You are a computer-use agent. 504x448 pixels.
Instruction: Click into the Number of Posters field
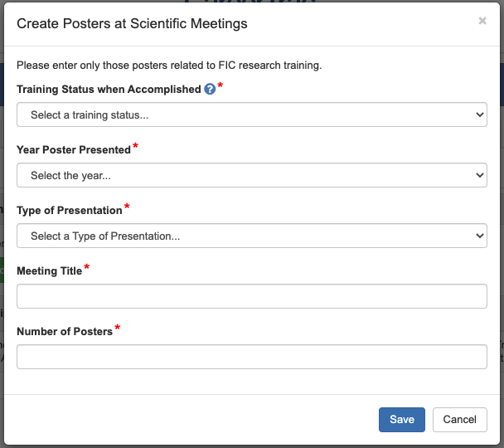pyautogui.click(x=251, y=357)
